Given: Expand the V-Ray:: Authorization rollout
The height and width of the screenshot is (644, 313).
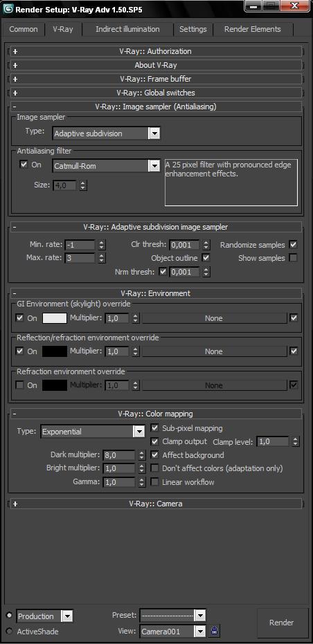Looking at the screenshot, I should 156,51.
